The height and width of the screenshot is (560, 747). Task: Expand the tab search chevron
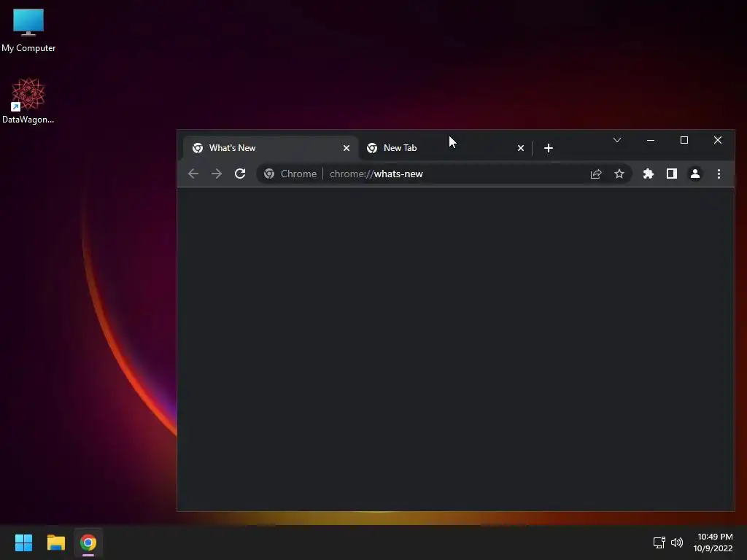[x=617, y=140]
